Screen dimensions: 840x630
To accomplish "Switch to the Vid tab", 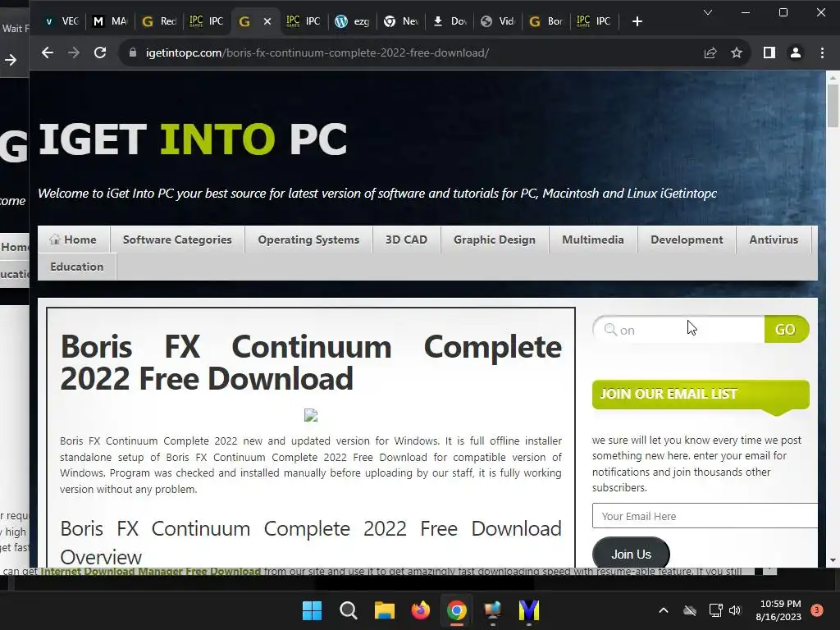I will (498, 21).
